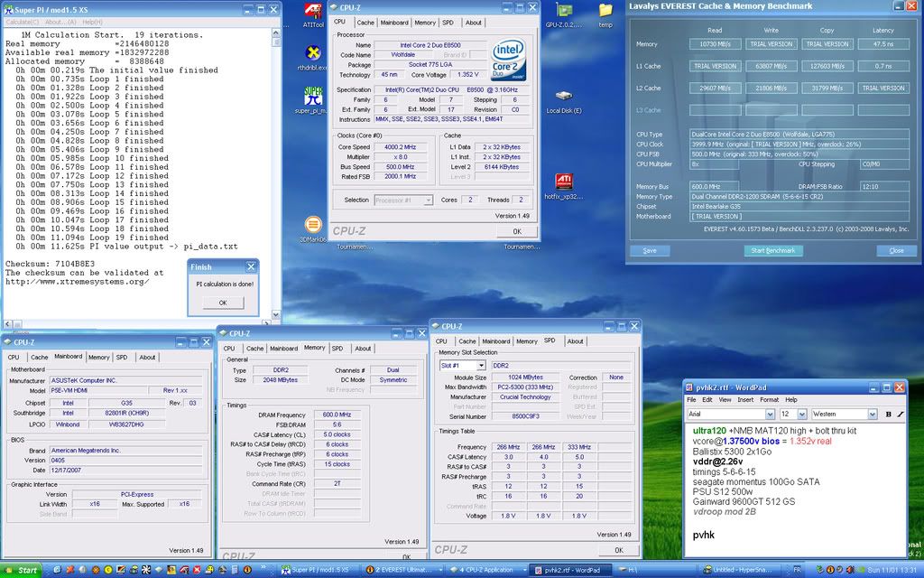Screen dimensions: 924x578
Task: Open the 3DMark06 desktop shortcut
Action: tap(313, 228)
